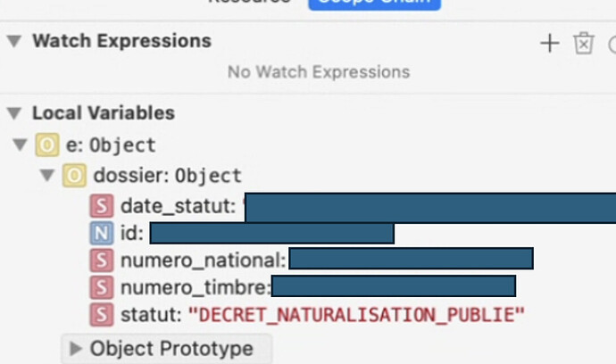Screen dimensions: 616x364
Task: Select the date_statut property row
Action: tap(353, 207)
